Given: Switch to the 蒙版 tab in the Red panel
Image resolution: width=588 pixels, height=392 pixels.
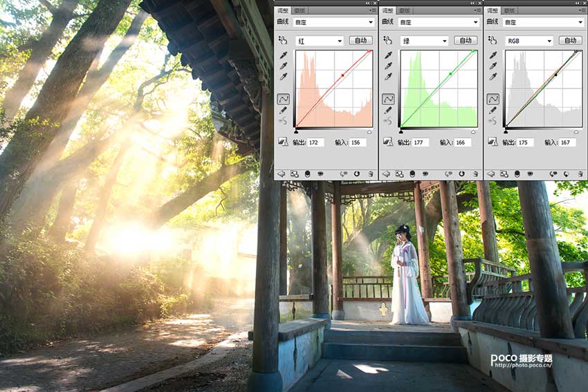Looking at the screenshot, I should click(x=300, y=10).
